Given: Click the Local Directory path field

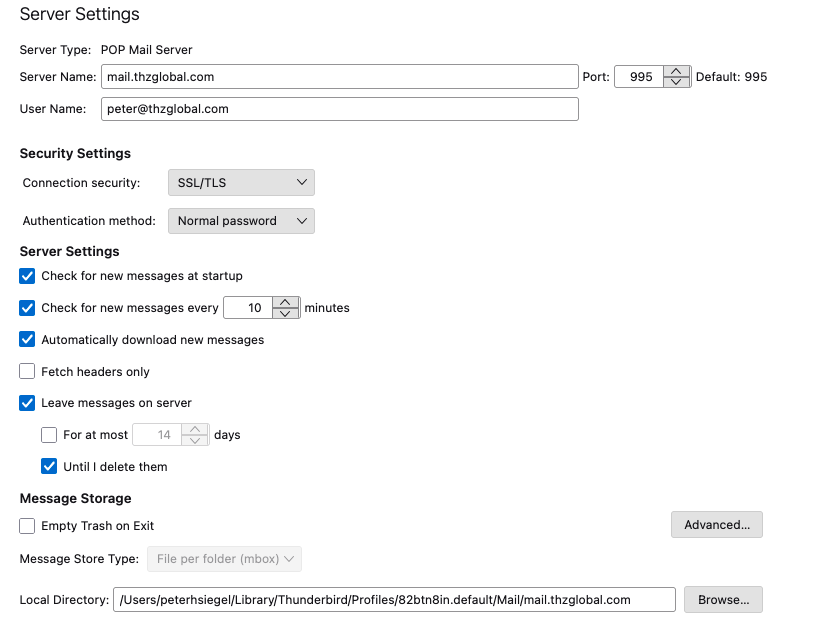Looking at the screenshot, I should point(394,600).
